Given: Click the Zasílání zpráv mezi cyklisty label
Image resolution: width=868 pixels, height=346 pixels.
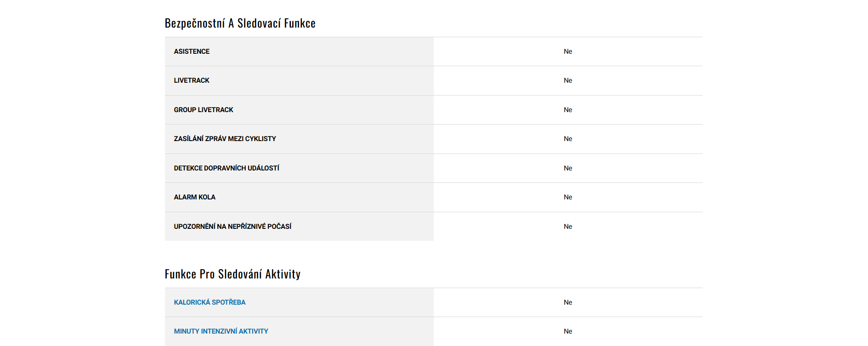Looking at the screenshot, I should [x=225, y=139].
